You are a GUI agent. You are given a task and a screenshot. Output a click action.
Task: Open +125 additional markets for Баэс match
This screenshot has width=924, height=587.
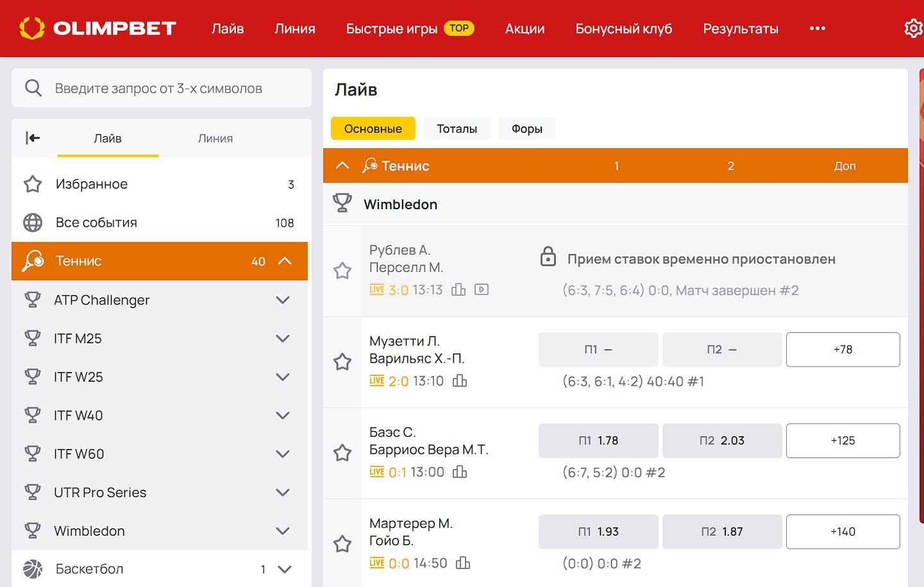(x=843, y=441)
